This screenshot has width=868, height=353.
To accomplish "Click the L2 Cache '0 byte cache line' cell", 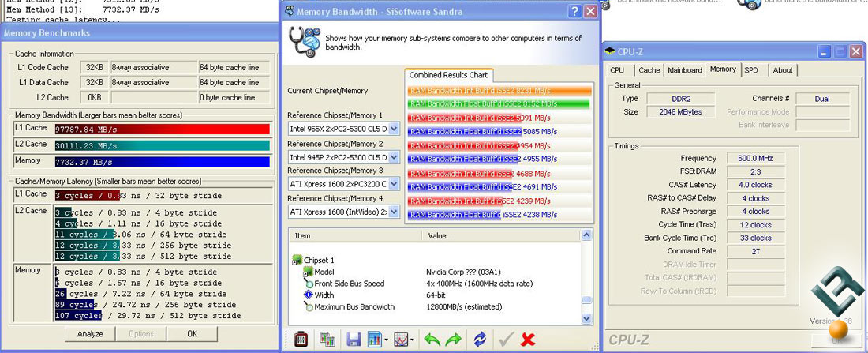I will 234,97.
